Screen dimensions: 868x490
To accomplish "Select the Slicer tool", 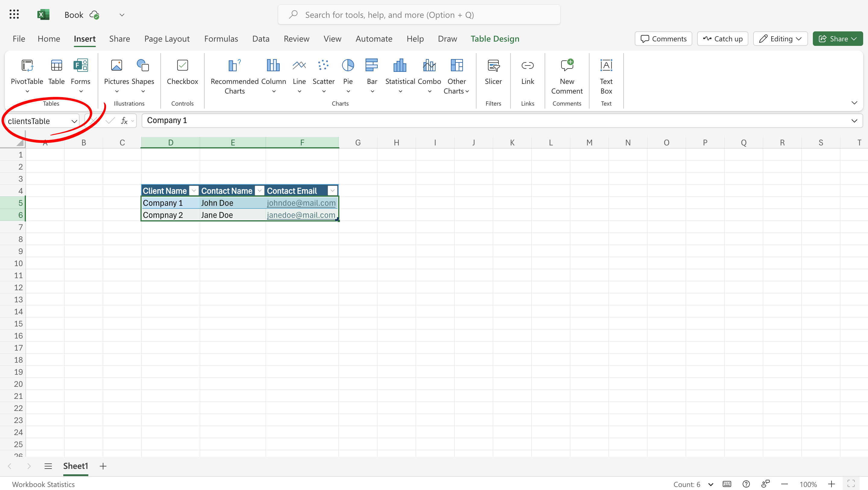I will 493,72.
